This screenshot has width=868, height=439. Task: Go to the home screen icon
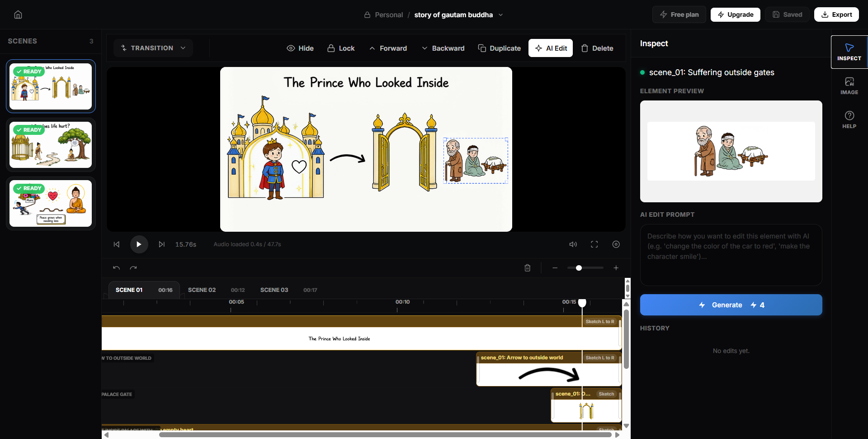click(18, 14)
